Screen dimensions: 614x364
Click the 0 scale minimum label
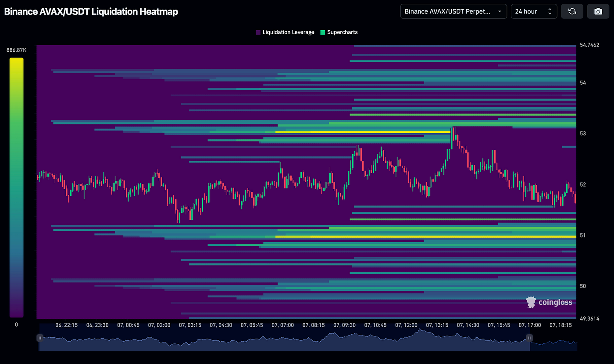click(x=16, y=325)
